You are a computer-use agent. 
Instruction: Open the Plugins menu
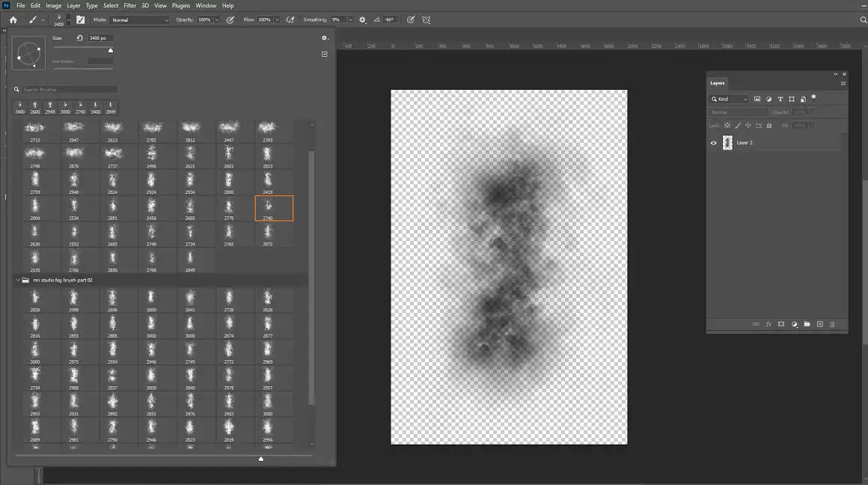tap(180, 5)
